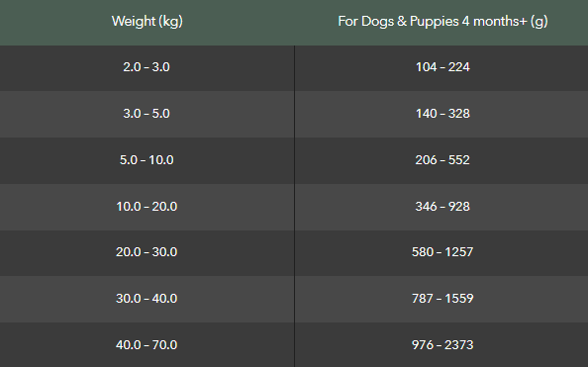Click the Weight (kg) column header
The image size is (588, 367).
click(x=147, y=22)
